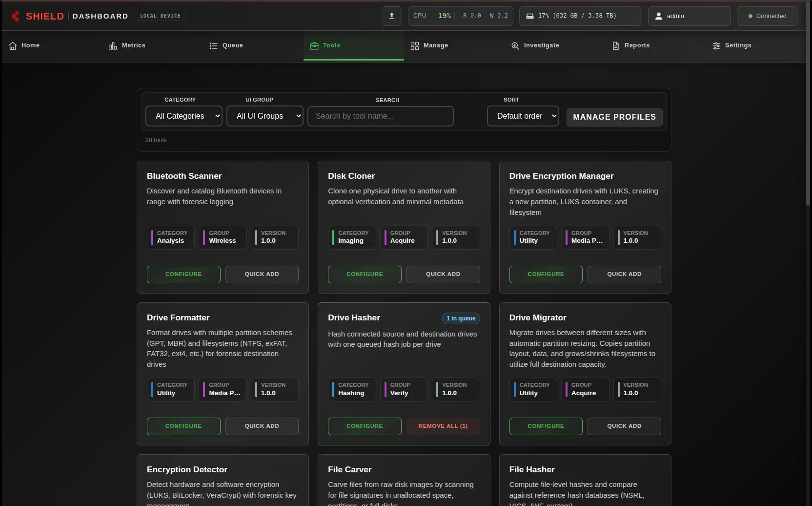812x506 pixels.
Task: Open the Settings tab
Action: click(x=756, y=45)
